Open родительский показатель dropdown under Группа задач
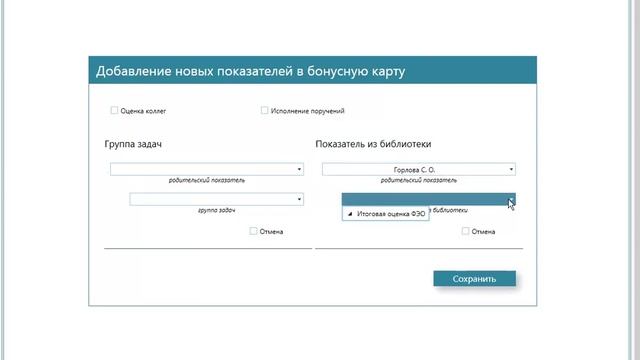 pos(207,169)
